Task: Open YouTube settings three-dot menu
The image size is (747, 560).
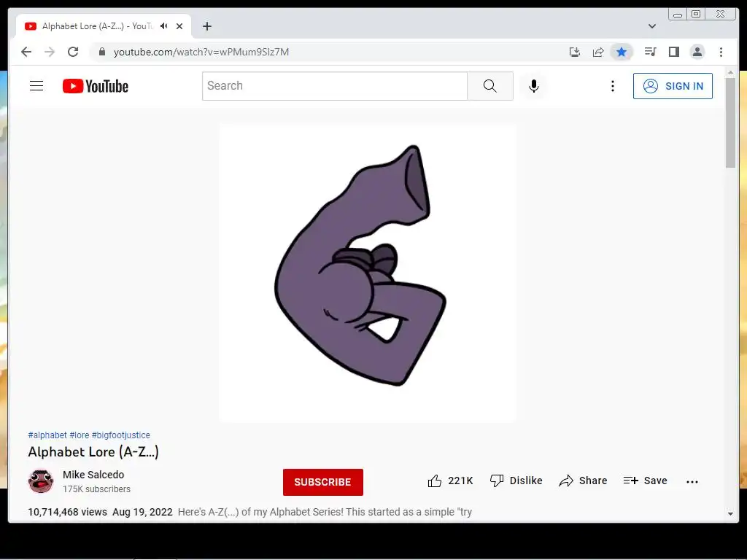Action: [613, 86]
